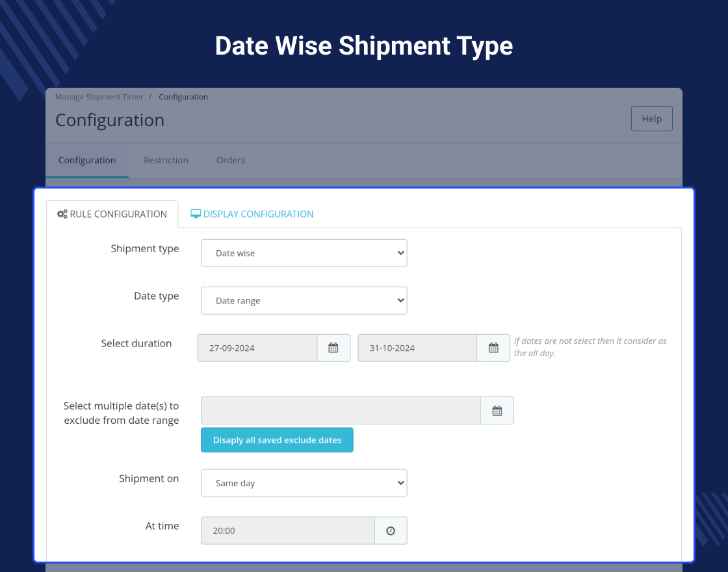Open the Orders tab
This screenshot has width=728, height=572.
pyautogui.click(x=231, y=160)
